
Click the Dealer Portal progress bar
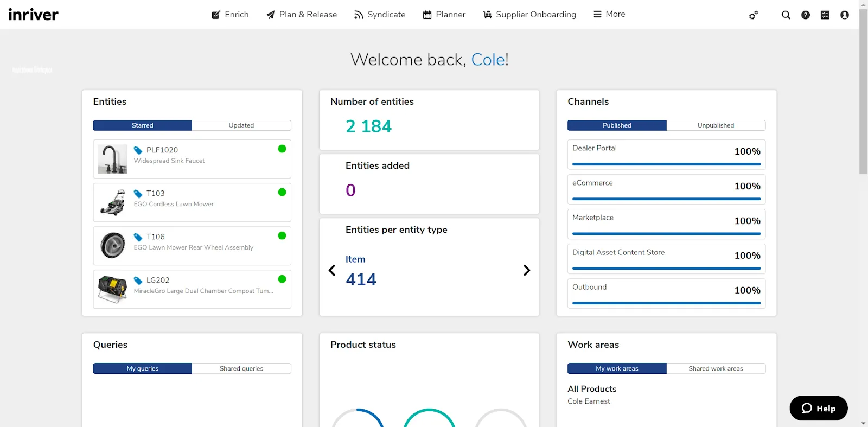(x=666, y=164)
